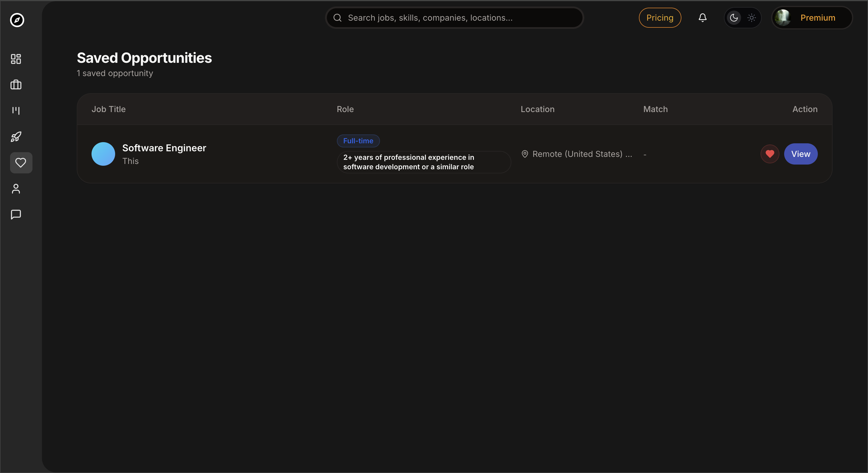Click the compass logo icon
This screenshot has height=473, width=868.
(x=17, y=20)
